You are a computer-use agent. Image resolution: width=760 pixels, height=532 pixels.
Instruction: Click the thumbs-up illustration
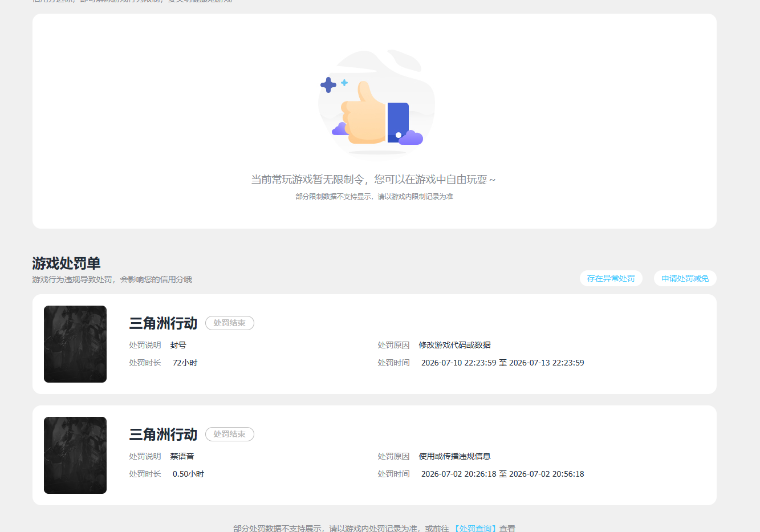[x=376, y=104]
